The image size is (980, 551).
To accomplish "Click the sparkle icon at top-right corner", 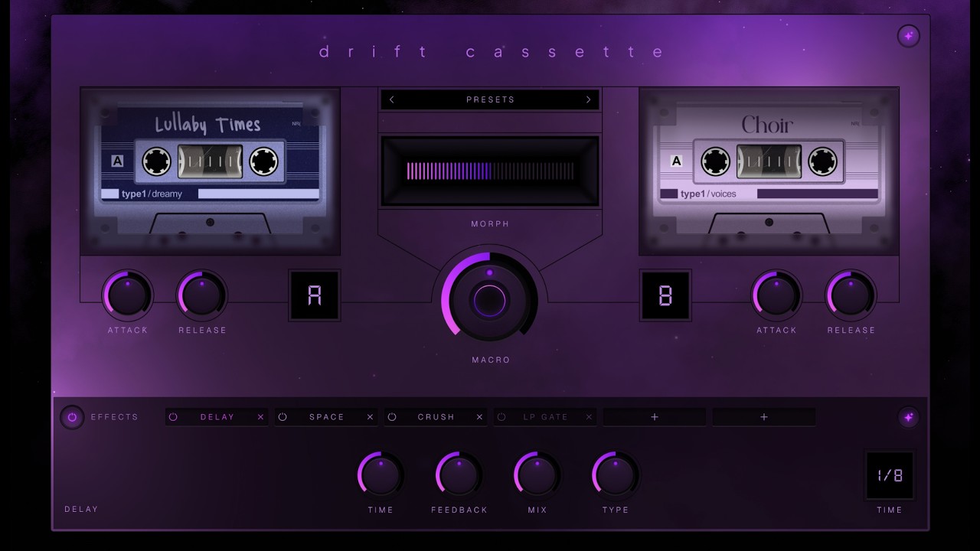I will pos(908,36).
